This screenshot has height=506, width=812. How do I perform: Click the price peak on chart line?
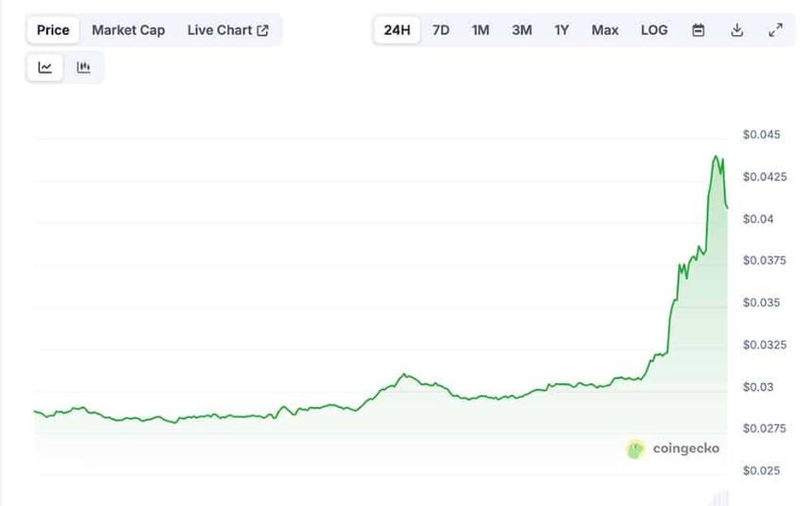click(716, 157)
